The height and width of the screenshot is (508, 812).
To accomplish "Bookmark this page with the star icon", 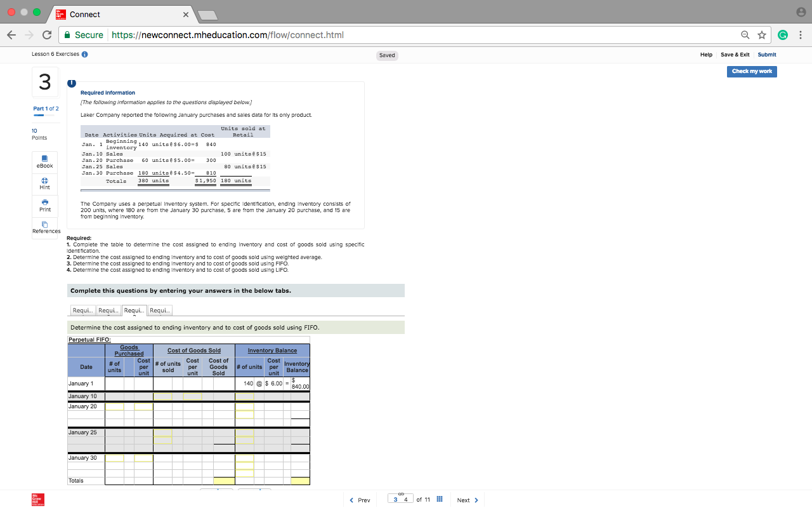I will 760,35.
